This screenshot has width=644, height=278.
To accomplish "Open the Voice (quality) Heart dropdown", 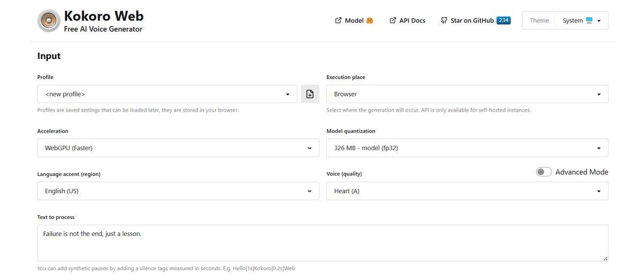I will tap(467, 191).
